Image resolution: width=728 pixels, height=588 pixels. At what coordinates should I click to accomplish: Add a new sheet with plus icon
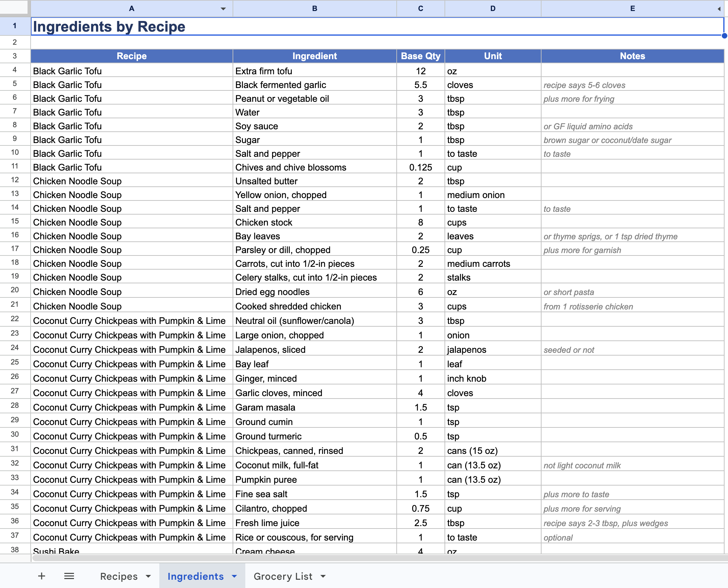(x=42, y=576)
